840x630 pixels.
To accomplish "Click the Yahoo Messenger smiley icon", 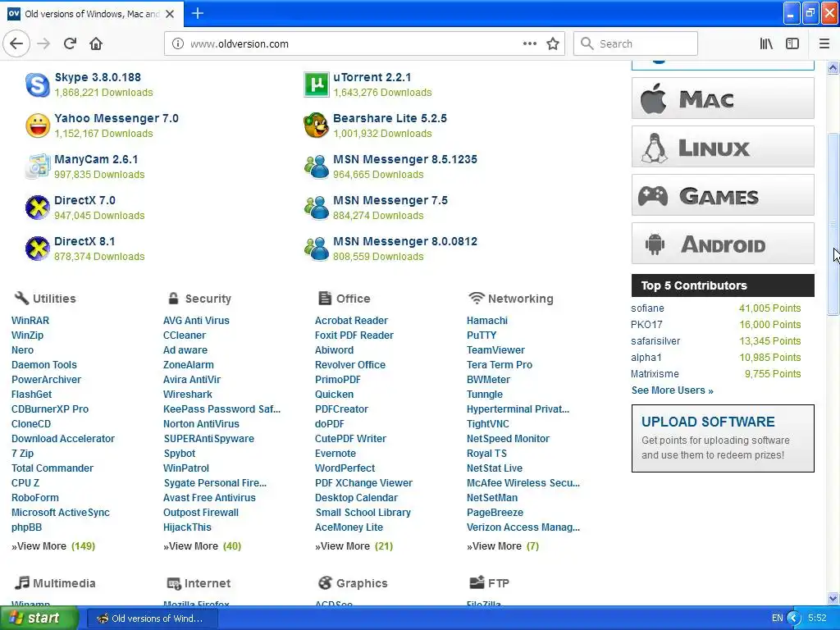I will [38, 126].
